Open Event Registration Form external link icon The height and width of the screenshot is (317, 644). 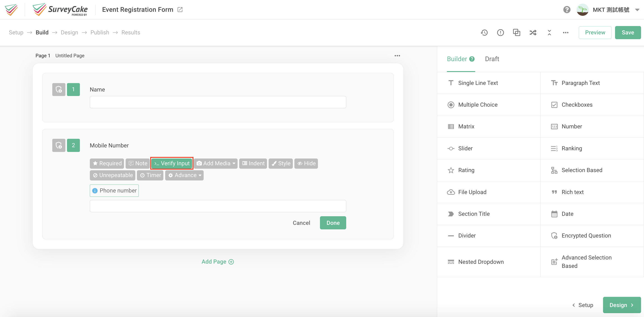[x=180, y=10]
